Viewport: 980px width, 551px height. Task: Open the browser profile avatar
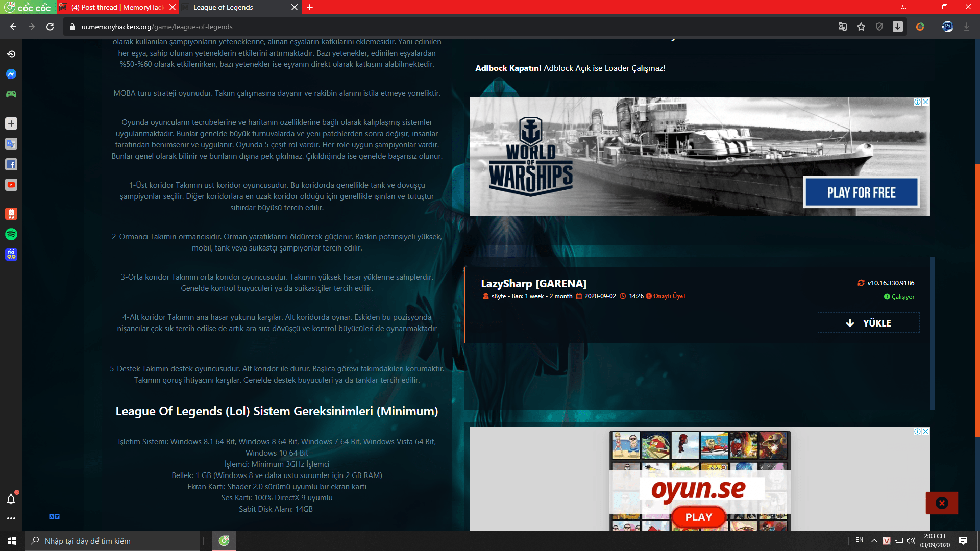(948, 27)
